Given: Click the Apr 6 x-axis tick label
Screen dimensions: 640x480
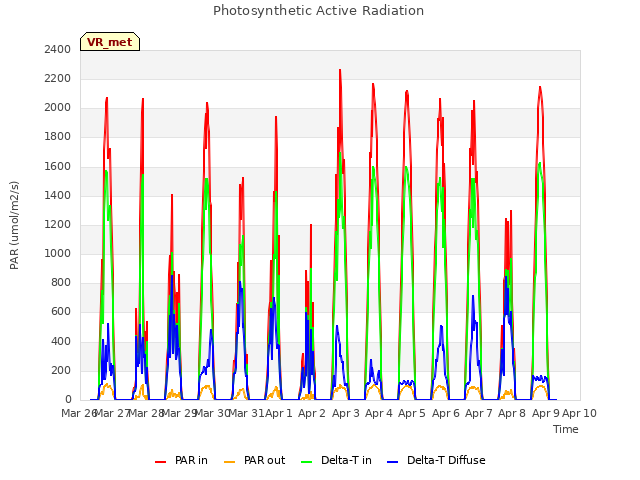Looking at the screenshot, I should click(446, 413).
